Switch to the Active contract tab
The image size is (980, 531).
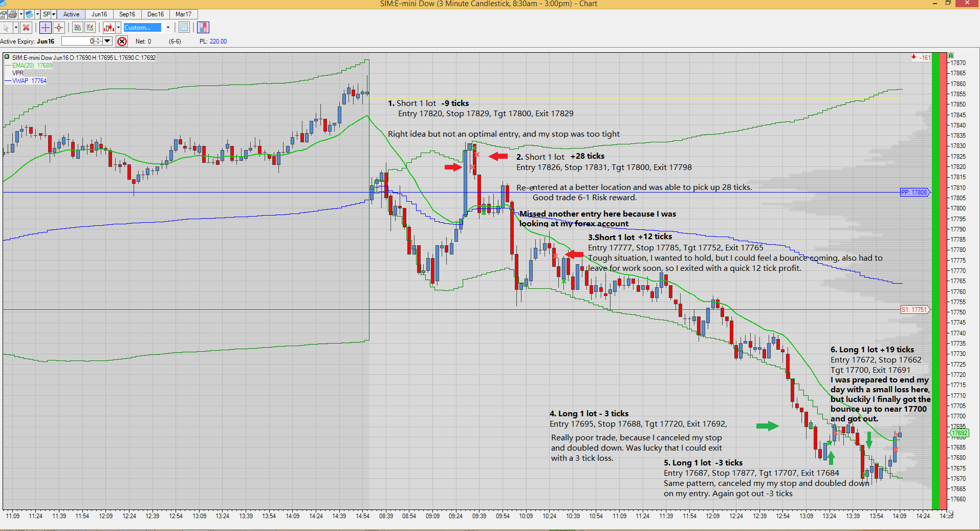pyautogui.click(x=71, y=14)
